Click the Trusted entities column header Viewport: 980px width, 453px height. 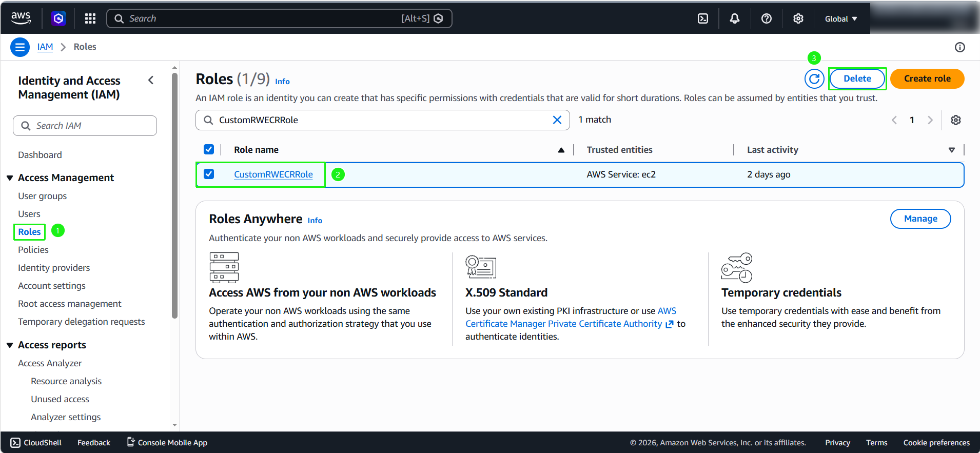(x=619, y=150)
